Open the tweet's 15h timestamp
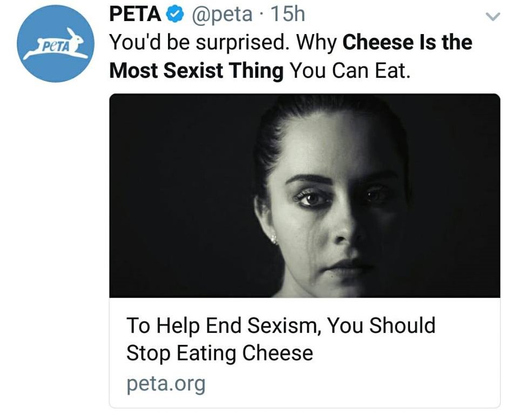Screen dimensions: 518x420 click(287, 15)
